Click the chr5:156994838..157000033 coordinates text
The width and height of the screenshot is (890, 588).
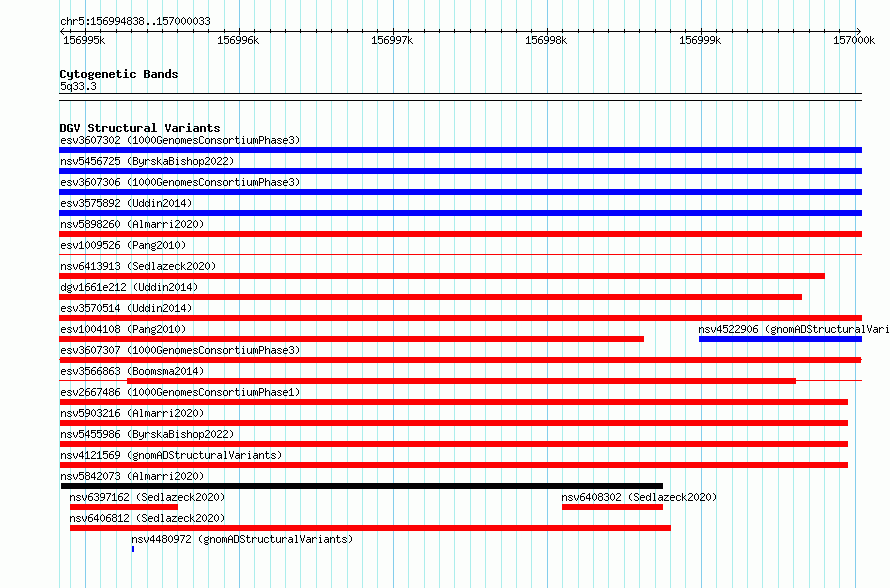click(135, 21)
